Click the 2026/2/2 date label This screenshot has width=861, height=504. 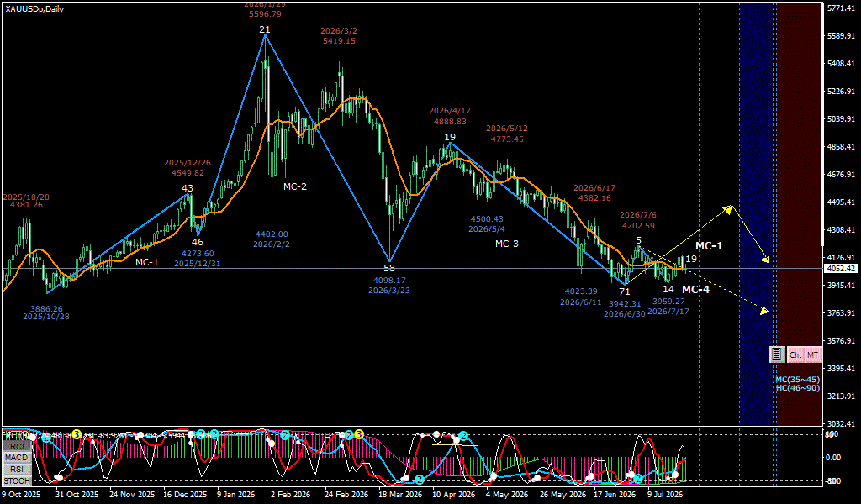click(x=272, y=244)
